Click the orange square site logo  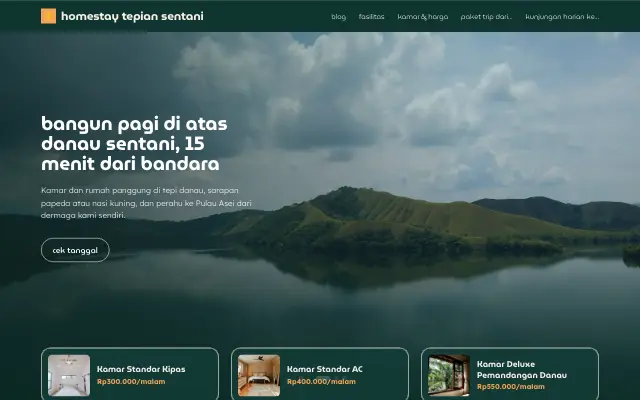48,16
